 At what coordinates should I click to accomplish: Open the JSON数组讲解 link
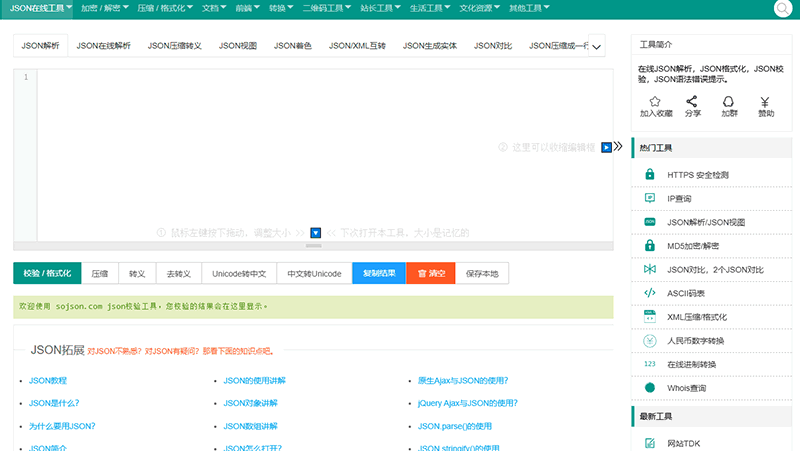pyautogui.click(x=251, y=426)
